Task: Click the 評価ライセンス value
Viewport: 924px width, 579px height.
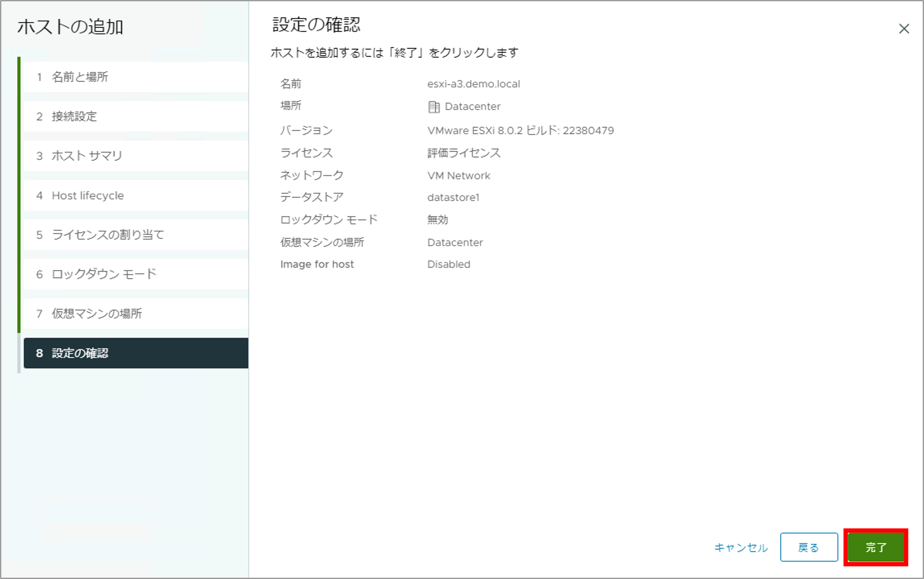Action: (x=464, y=153)
